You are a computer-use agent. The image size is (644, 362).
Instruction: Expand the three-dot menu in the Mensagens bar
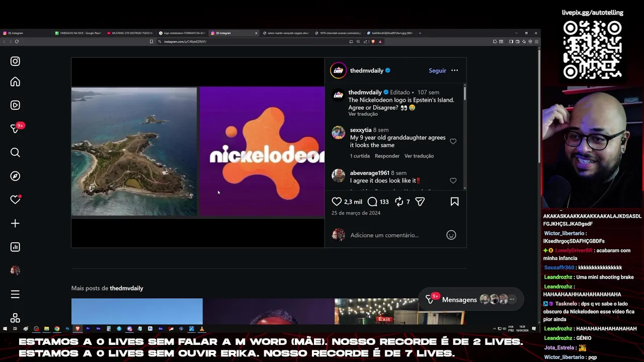(x=512, y=299)
